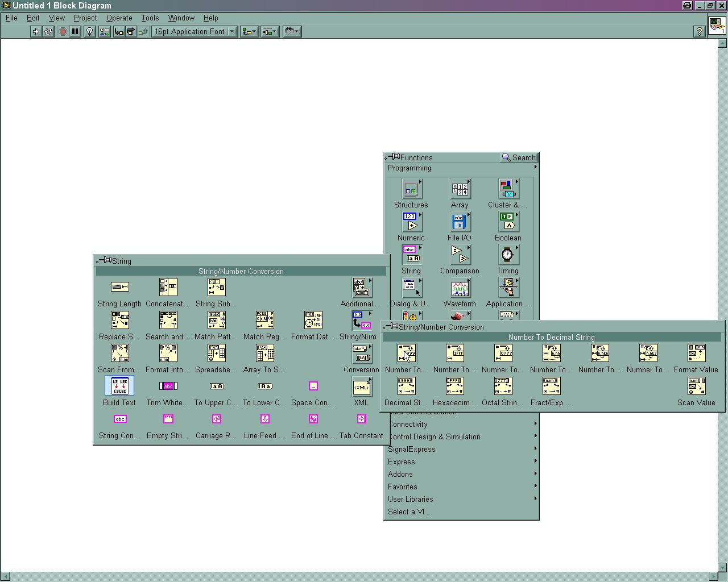Click the Run arrow button
Image resolution: width=728 pixels, height=582 pixels.
click(36, 32)
